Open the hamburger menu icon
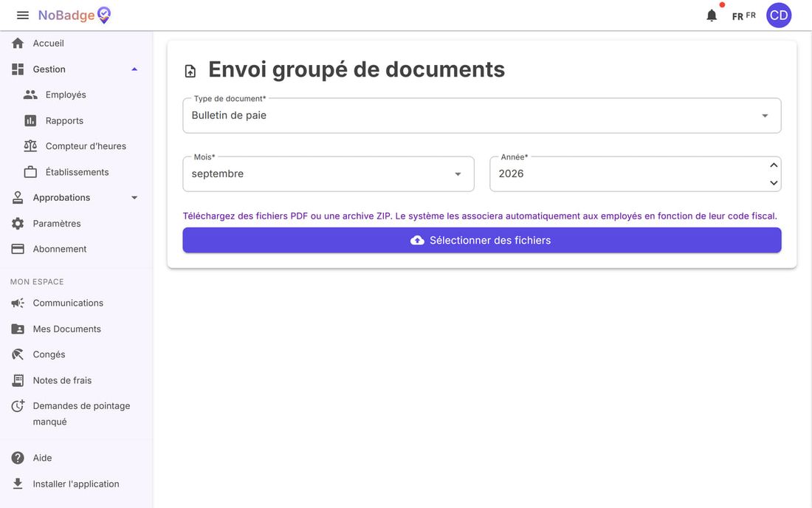This screenshot has width=812, height=508. [x=23, y=16]
